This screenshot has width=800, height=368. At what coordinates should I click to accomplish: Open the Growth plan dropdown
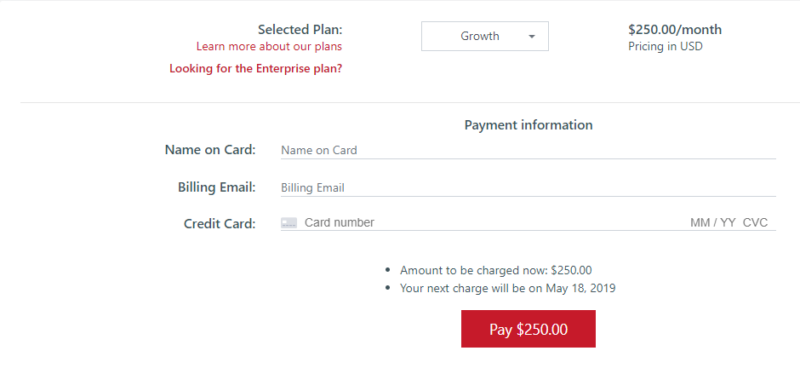[x=485, y=36]
